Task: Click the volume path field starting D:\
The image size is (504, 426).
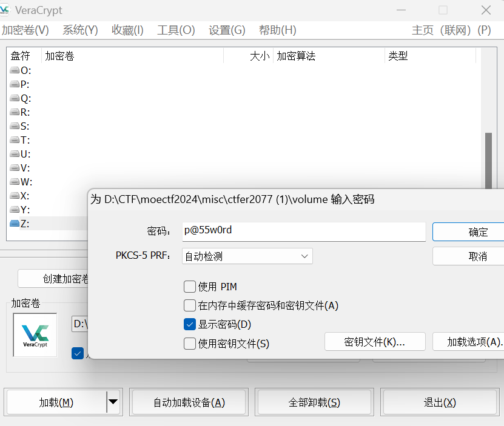Action: (x=79, y=324)
